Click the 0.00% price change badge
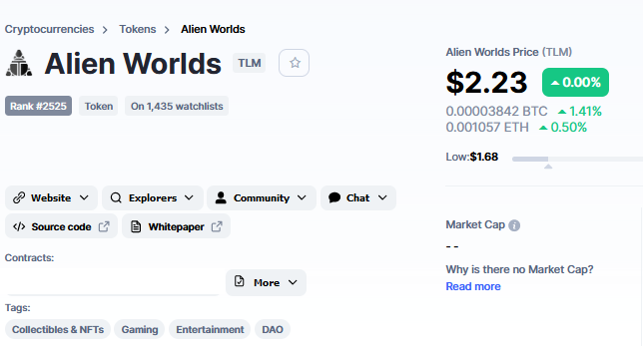 pyautogui.click(x=575, y=83)
